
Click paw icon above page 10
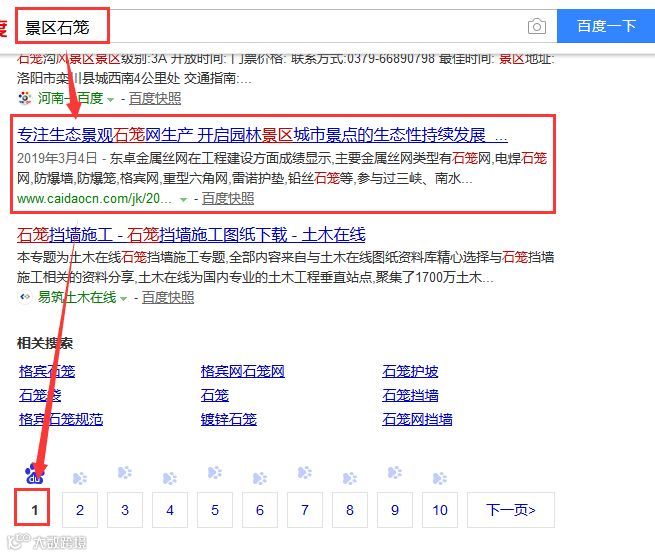click(x=440, y=478)
